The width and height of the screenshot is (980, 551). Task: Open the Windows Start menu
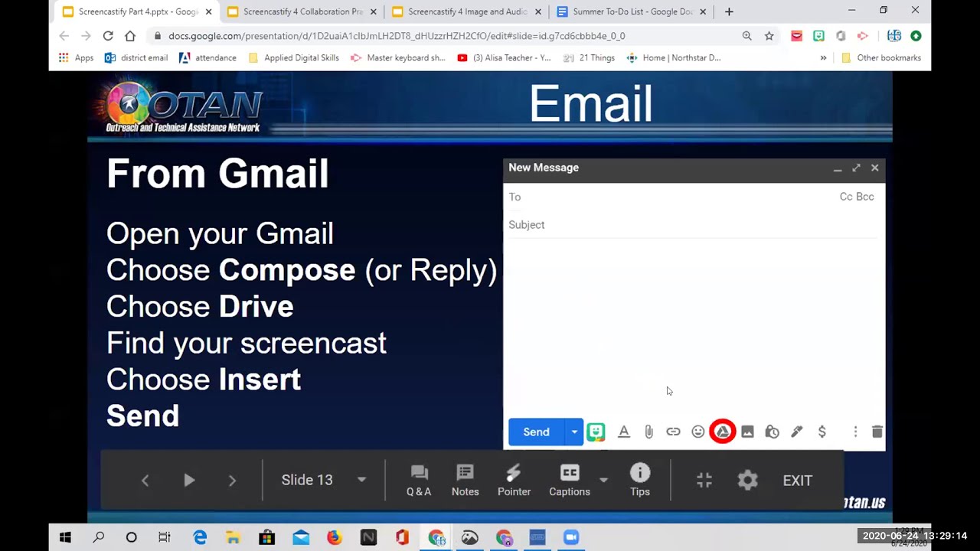click(65, 538)
